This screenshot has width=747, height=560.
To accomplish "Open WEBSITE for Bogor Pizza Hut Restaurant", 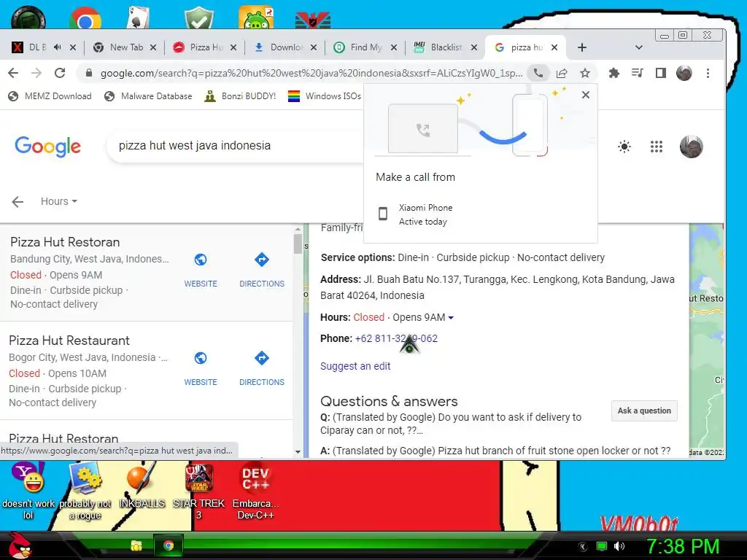I will (x=201, y=368).
